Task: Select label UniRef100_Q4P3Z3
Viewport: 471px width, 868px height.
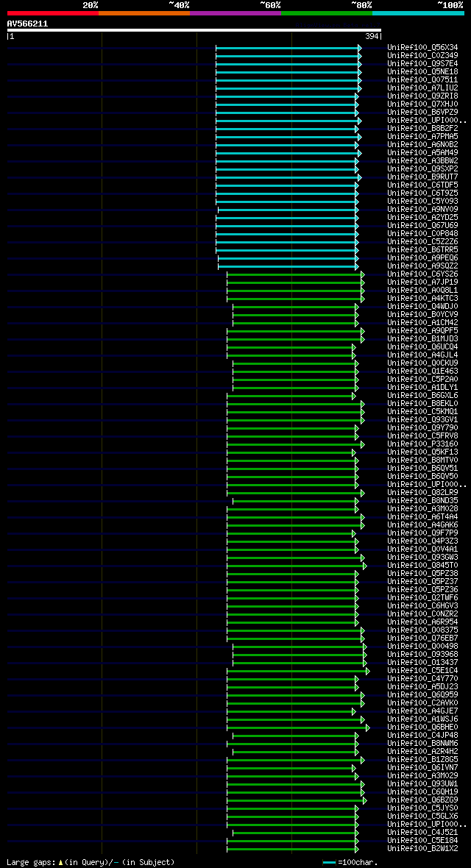Action: (x=422, y=541)
